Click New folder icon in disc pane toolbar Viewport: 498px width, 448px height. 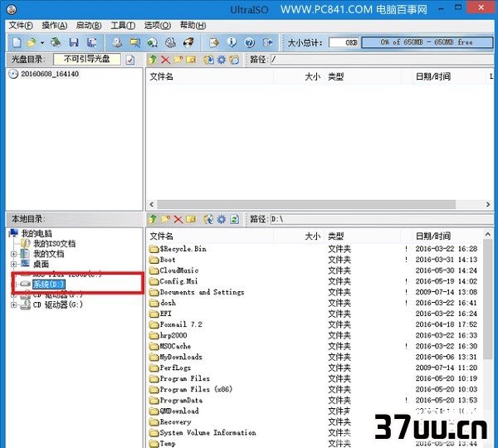[178, 60]
